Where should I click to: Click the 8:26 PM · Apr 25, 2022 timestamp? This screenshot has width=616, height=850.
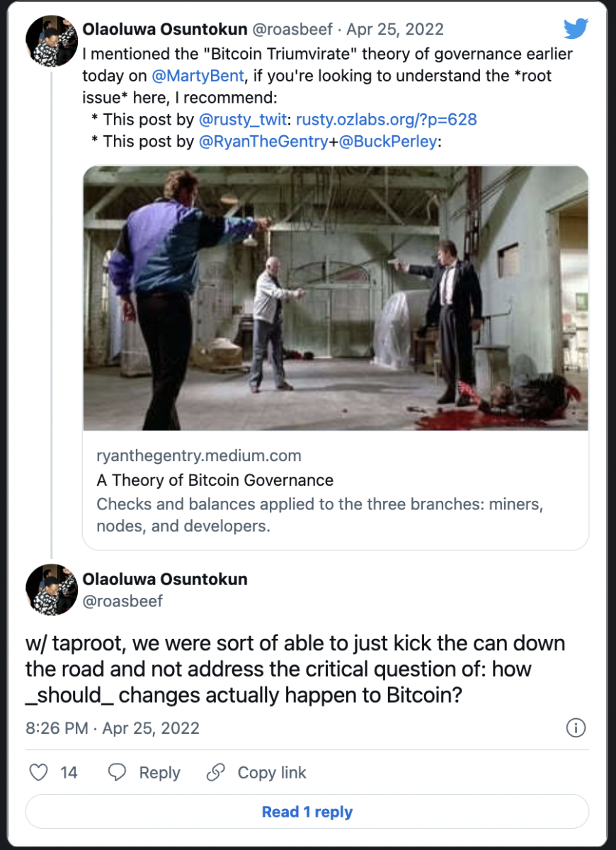click(113, 728)
